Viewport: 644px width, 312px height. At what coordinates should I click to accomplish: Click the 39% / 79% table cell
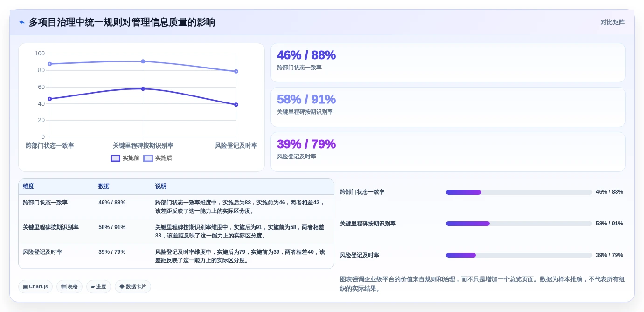click(112, 252)
